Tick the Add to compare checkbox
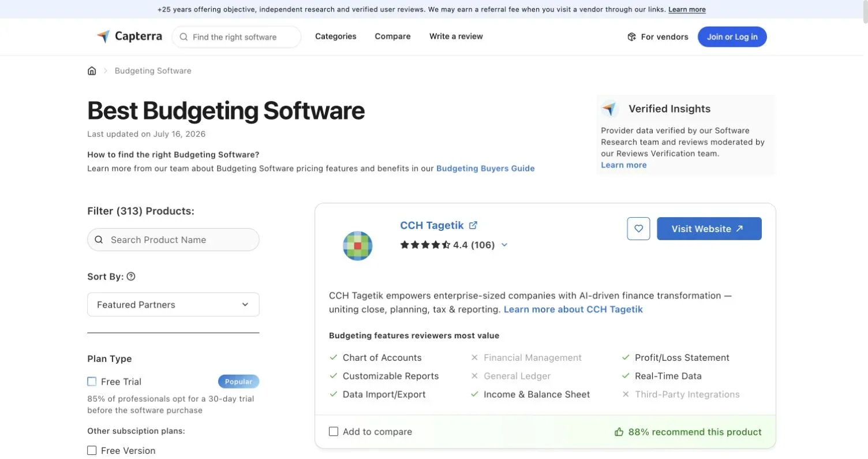This screenshot has height=459, width=868. [x=334, y=431]
